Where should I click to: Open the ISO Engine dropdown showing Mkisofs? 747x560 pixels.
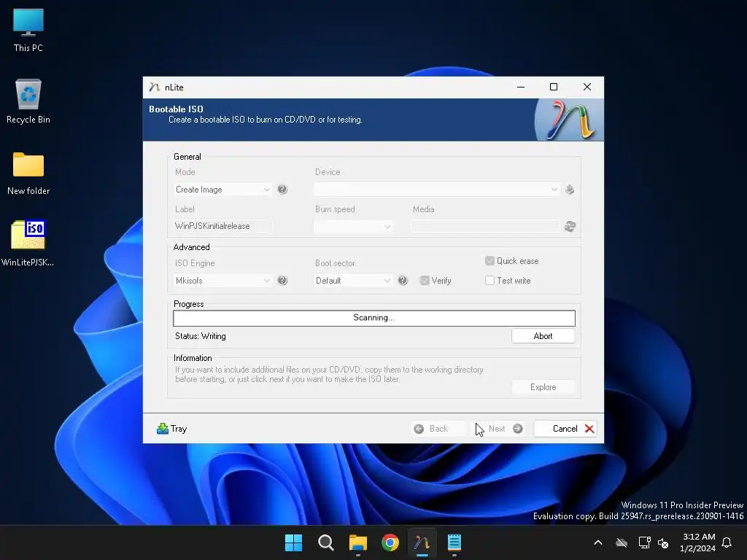pos(222,281)
